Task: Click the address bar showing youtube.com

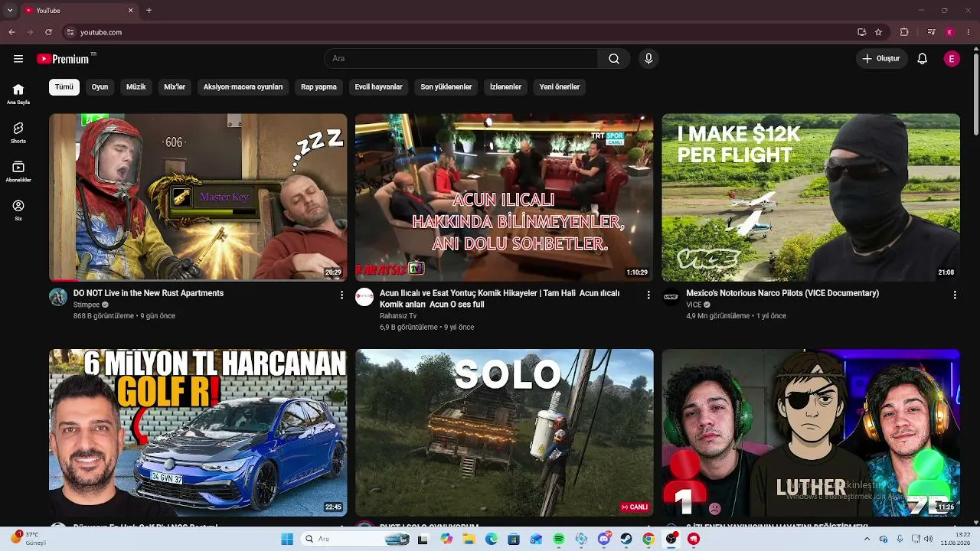Action: 459,32
